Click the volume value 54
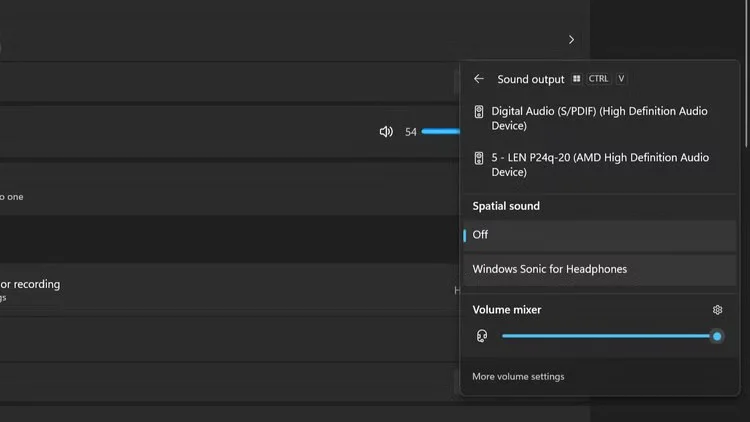 tap(410, 132)
